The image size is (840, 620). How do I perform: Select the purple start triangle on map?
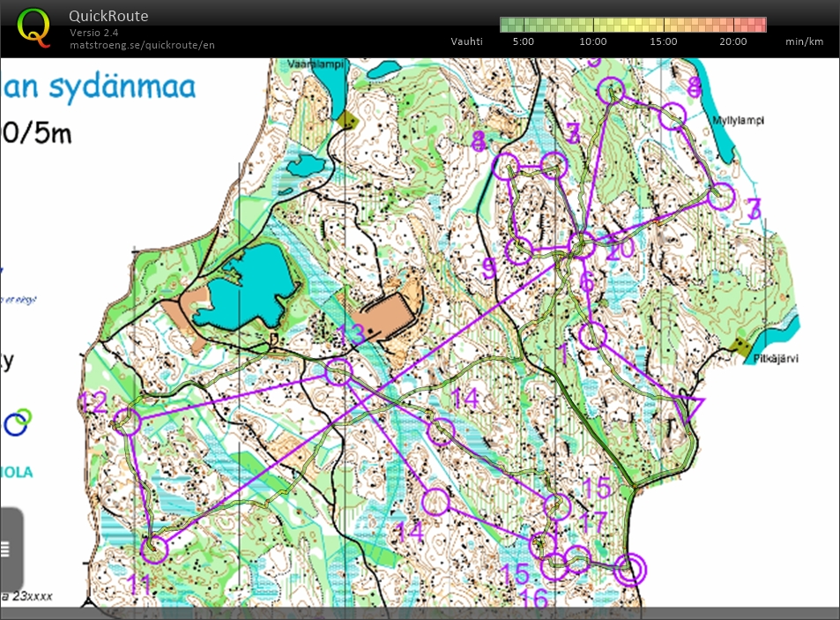pyautogui.click(x=688, y=411)
